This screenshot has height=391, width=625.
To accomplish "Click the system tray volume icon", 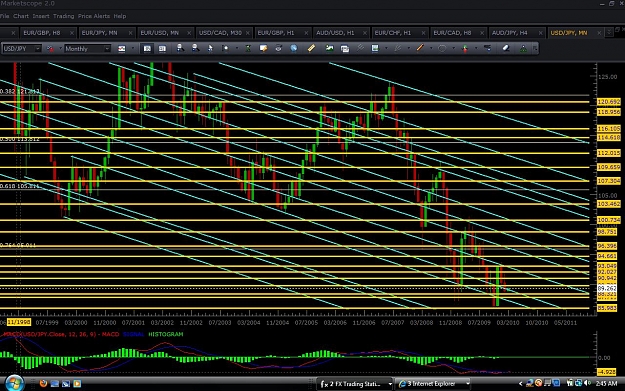I will pos(587,383).
